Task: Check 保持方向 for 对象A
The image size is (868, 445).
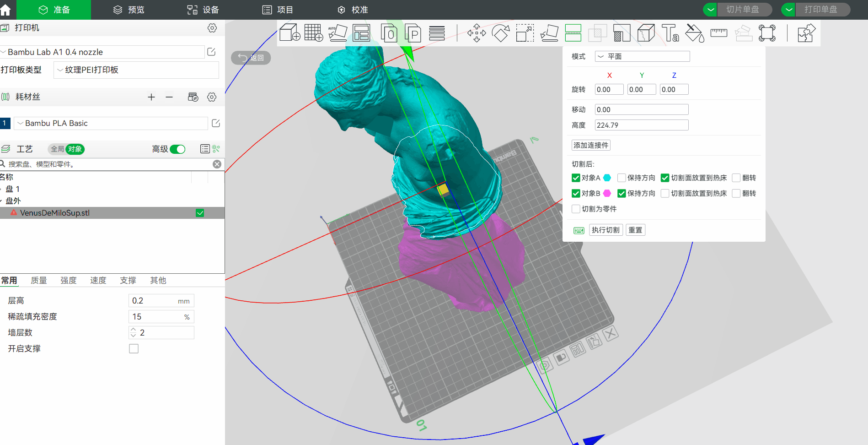Action: click(622, 178)
